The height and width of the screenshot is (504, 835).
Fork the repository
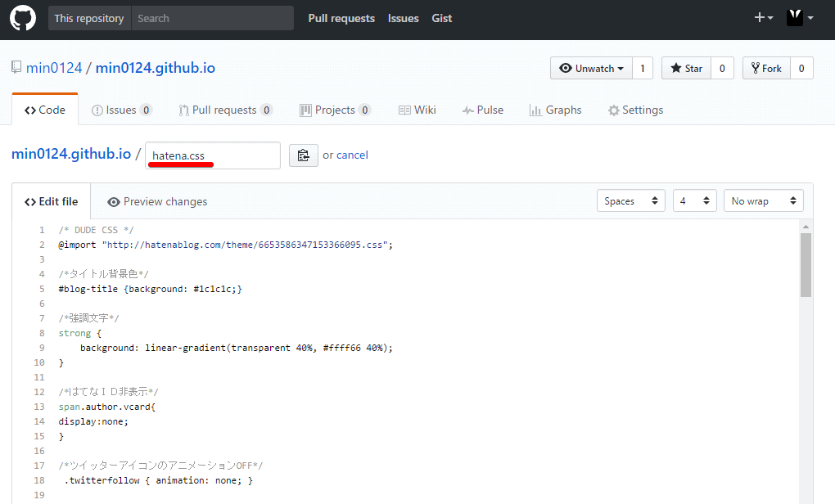(x=766, y=68)
